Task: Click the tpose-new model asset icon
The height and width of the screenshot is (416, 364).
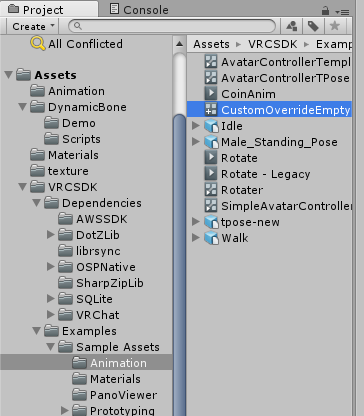Action: [211, 222]
